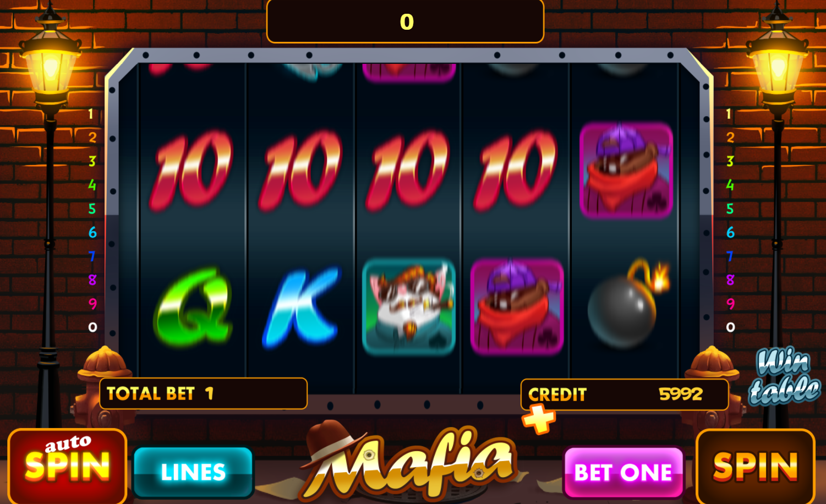Click the purple-hat bandit in last reel
The height and width of the screenshot is (504, 826).
(626, 170)
